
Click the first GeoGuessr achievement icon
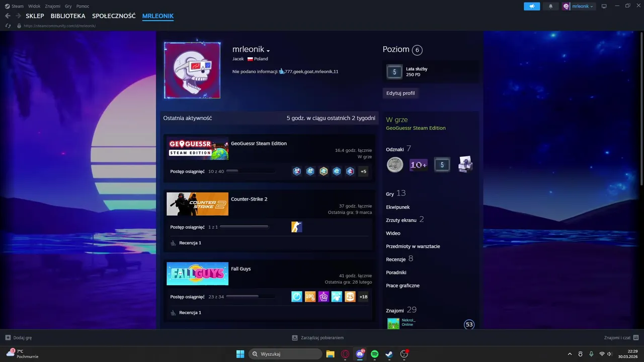tap(297, 171)
